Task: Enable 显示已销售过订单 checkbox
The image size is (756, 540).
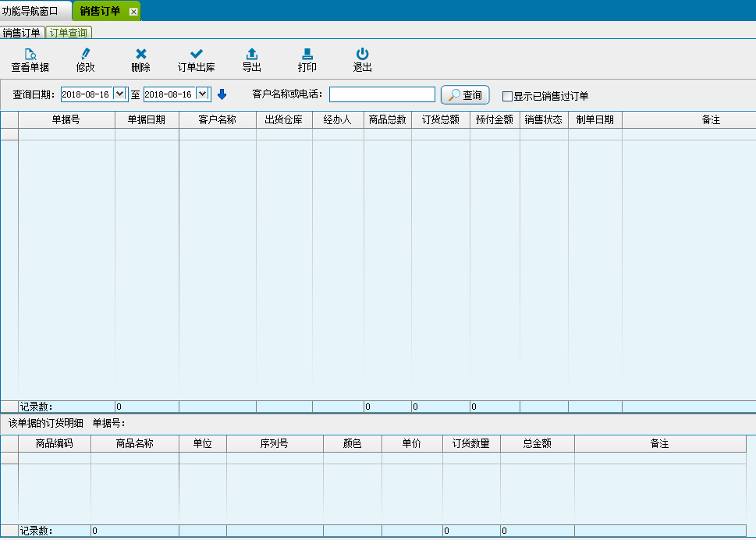Action: point(507,97)
